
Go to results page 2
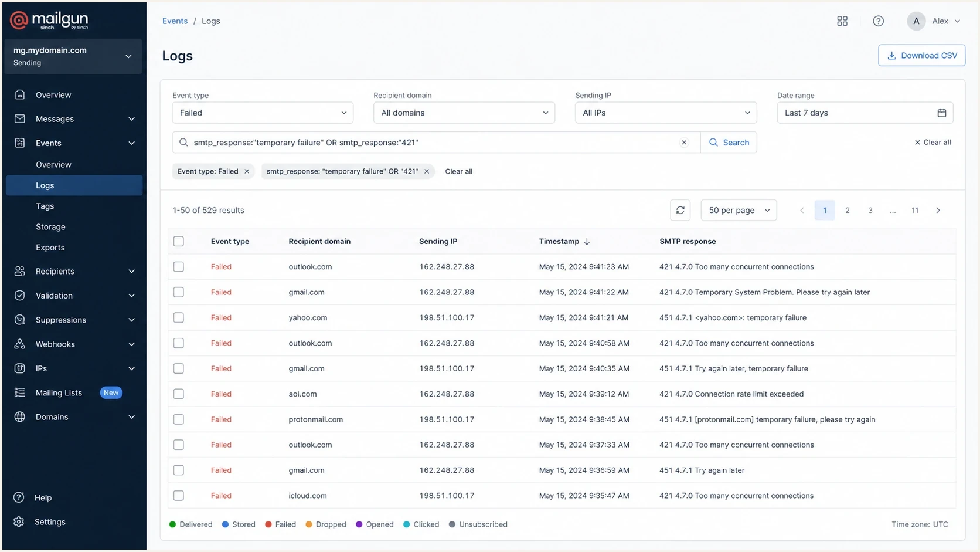[x=847, y=210]
